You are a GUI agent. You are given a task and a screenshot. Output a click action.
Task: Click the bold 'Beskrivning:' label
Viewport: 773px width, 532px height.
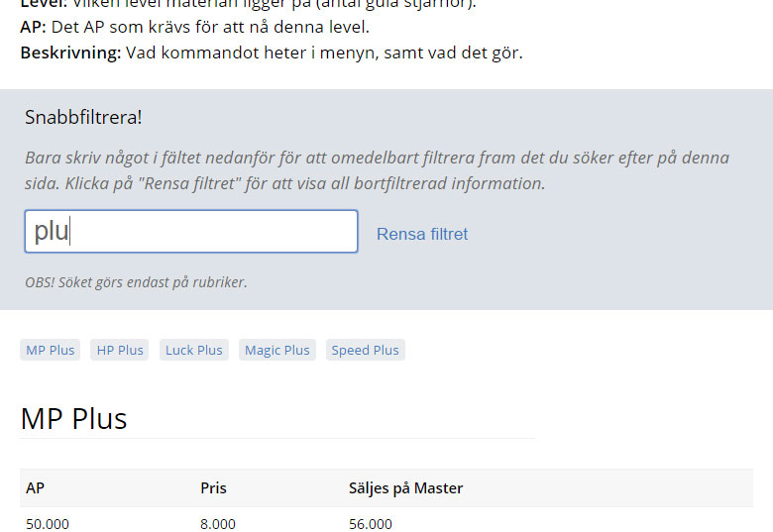pyautogui.click(x=70, y=53)
